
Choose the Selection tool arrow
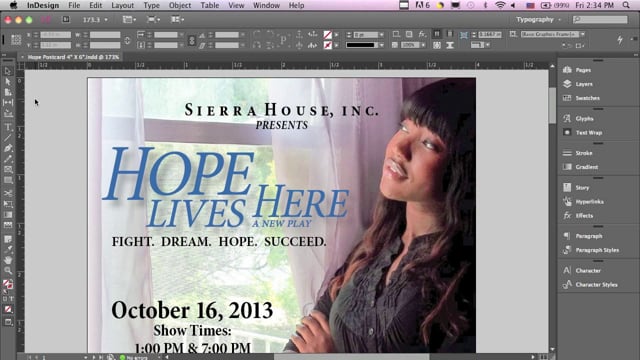point(8,71)
